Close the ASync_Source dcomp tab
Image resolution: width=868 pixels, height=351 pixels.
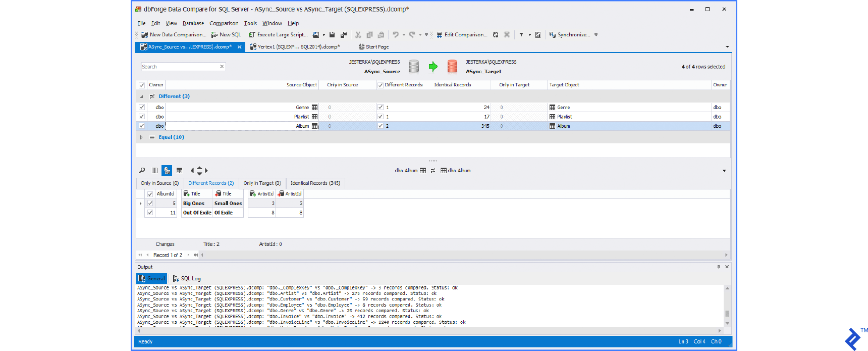pyautogui.click(x=239, y=47)
